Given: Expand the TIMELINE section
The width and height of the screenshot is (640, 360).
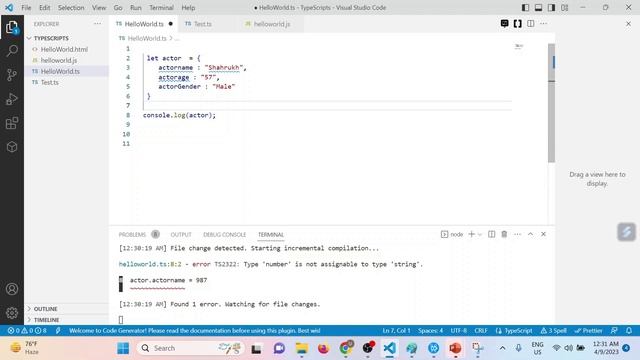Looking at the screenshot, I should tap(67, 320).
